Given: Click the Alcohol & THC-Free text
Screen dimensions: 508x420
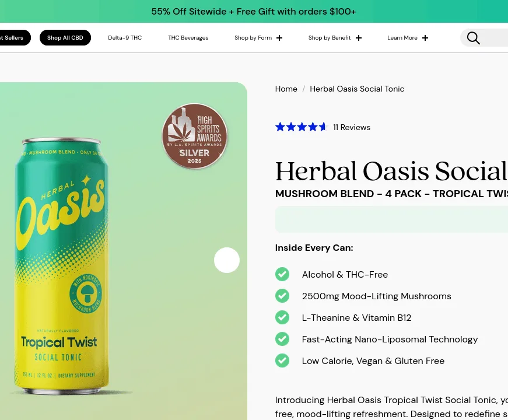Looking at the screenshot, I should [345, 275].
